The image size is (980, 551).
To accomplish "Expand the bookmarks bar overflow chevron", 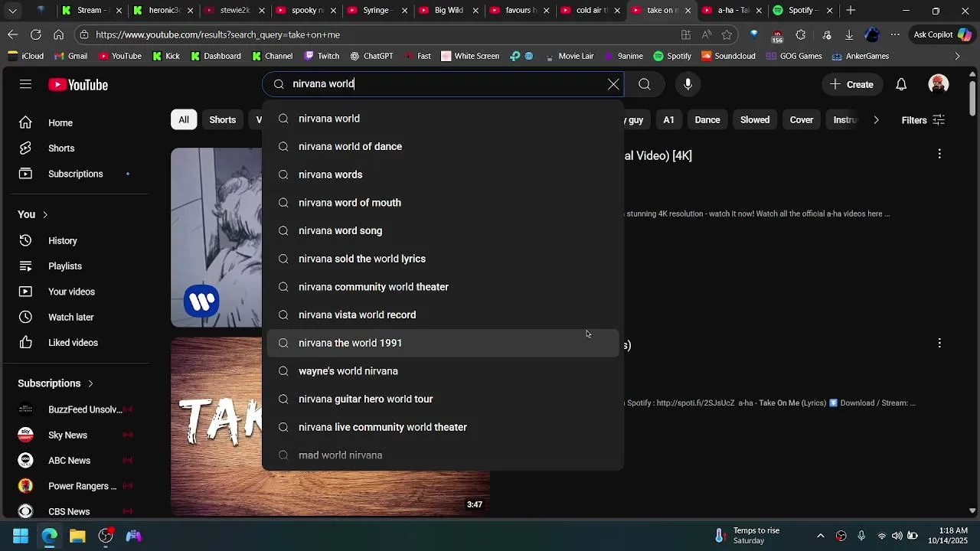I will (957, 56).
